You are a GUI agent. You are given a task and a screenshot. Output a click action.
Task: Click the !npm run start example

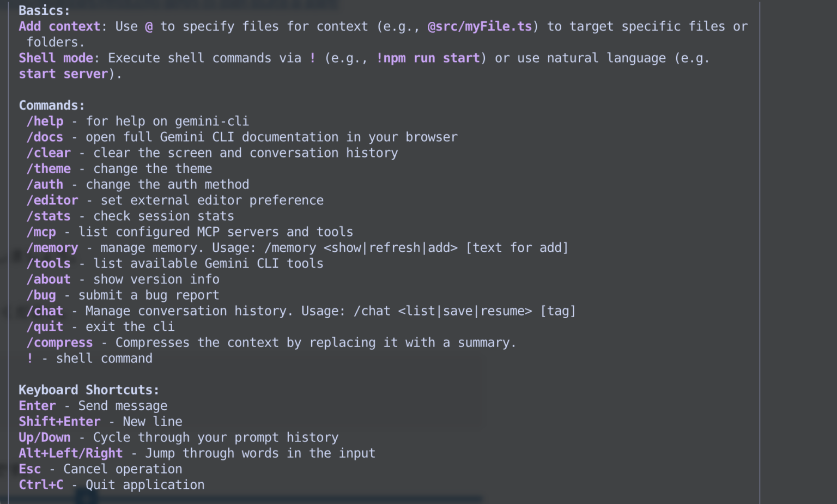pos(428,58)
